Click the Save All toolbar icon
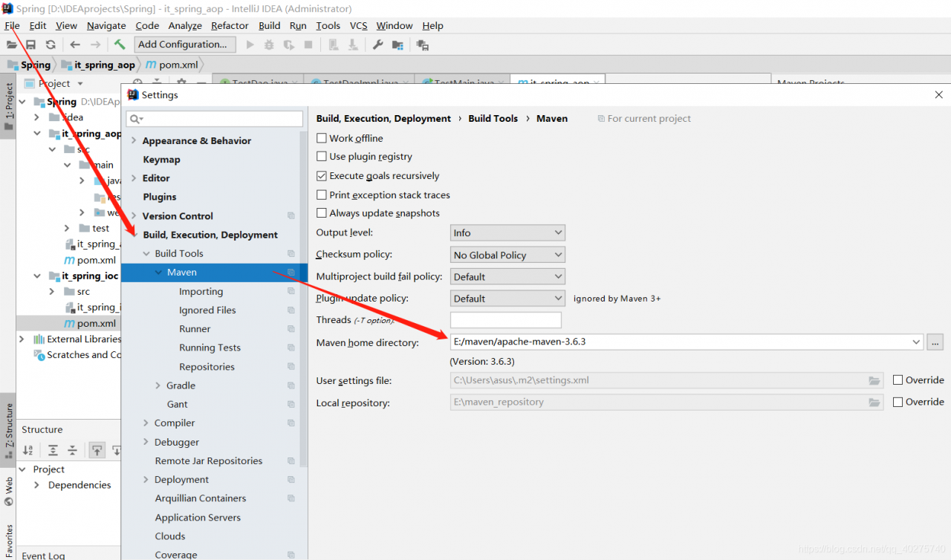The image size is (951, 560). (x=31, y=45)
